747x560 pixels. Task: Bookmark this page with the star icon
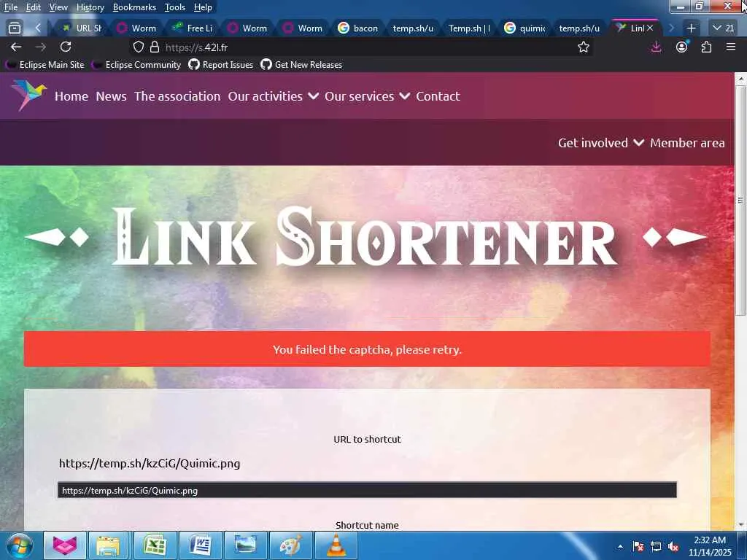pyautogui.click(x=583, y=47)
